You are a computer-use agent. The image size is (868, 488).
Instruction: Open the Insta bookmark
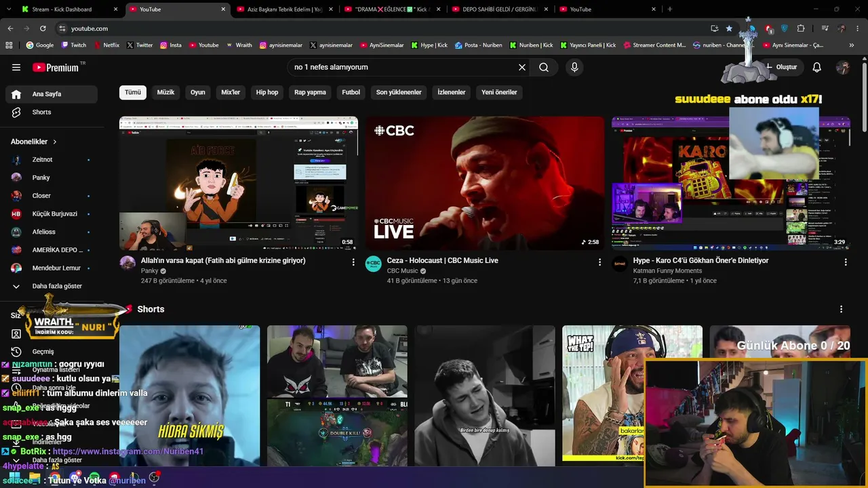point(170,45)
